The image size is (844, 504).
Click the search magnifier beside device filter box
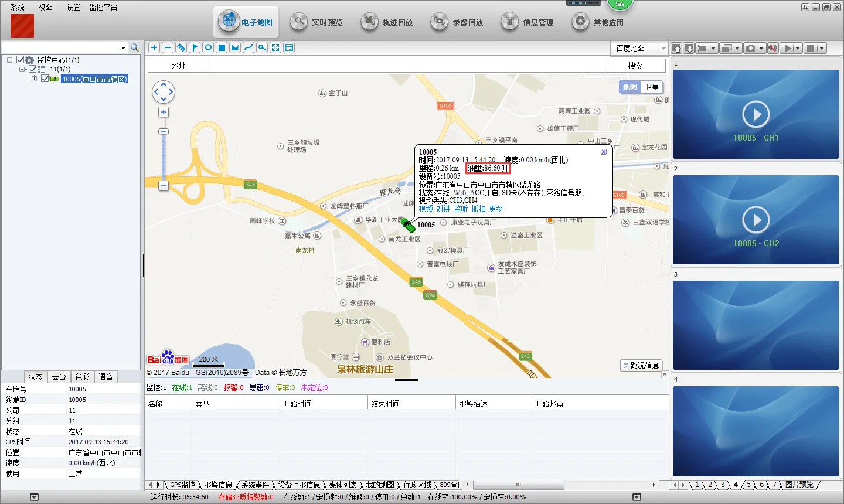[x=135, y=48]
